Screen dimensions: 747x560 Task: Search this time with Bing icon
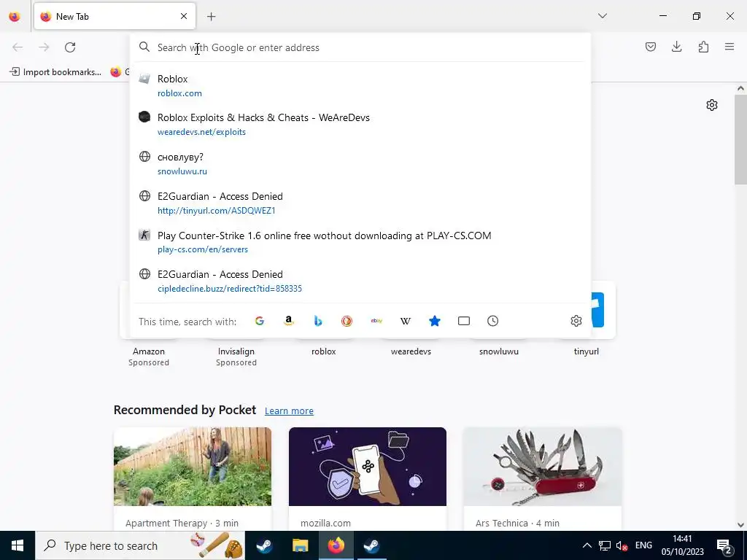coord(318,321)
